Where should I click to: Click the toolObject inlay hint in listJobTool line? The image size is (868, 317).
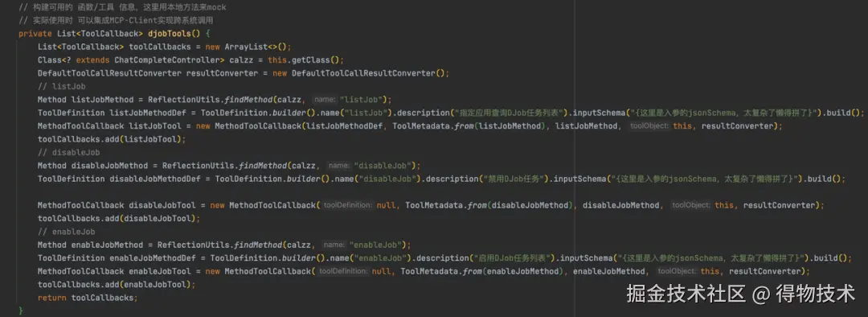click(649, 126)
